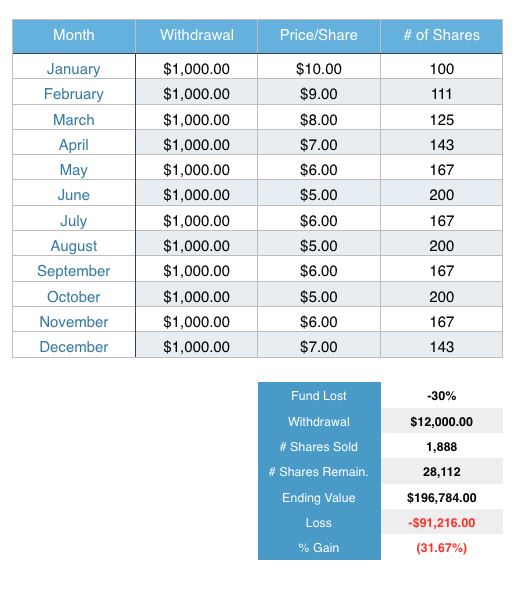518x590 pixels.
Task: Select the % Gain label cell
Action: point(319,547)
